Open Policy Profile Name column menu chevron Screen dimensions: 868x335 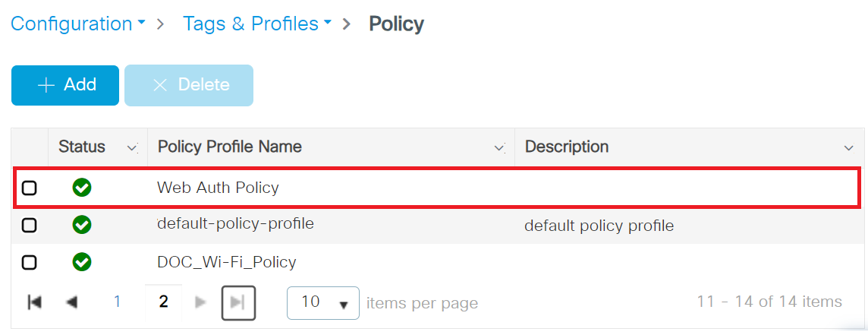click(499, 147)
